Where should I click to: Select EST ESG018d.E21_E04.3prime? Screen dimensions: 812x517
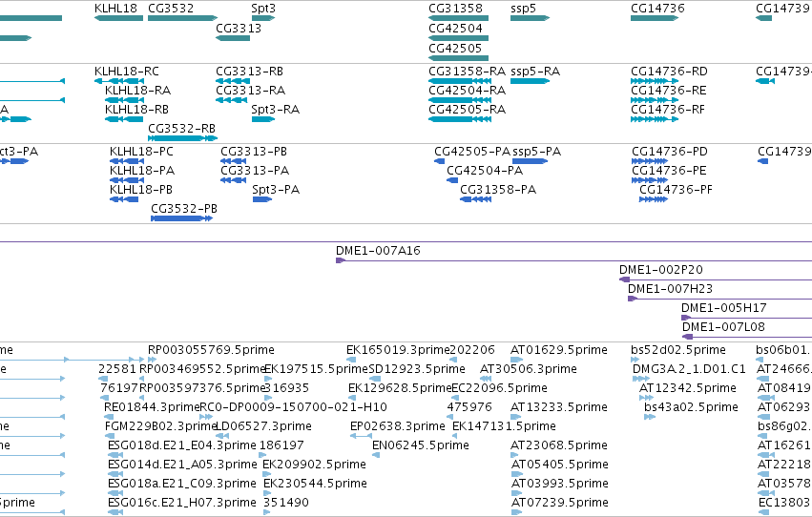pos(115,455)
